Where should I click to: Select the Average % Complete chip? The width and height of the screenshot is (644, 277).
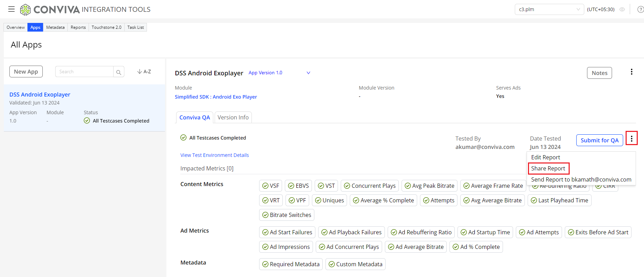(x=383, y=200)
